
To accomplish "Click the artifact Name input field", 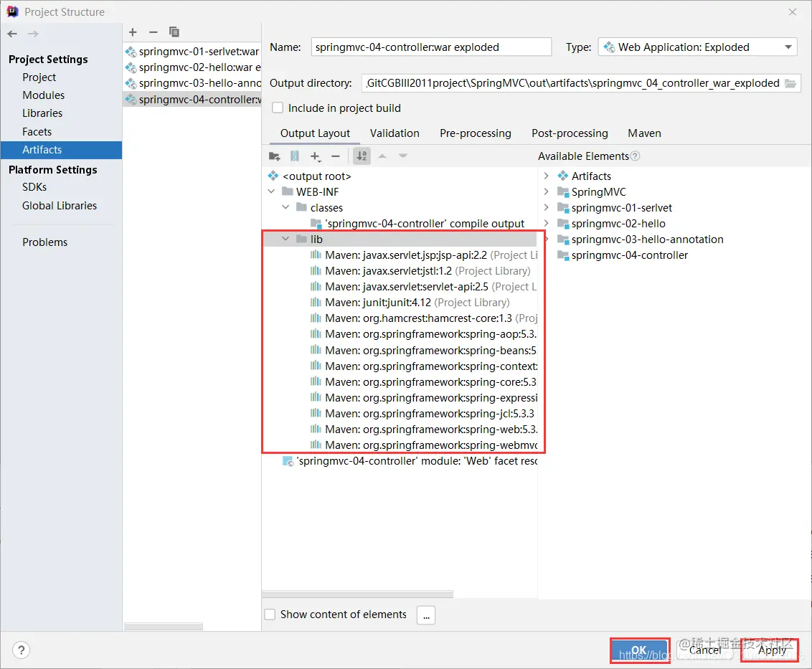I will [431, 47].
